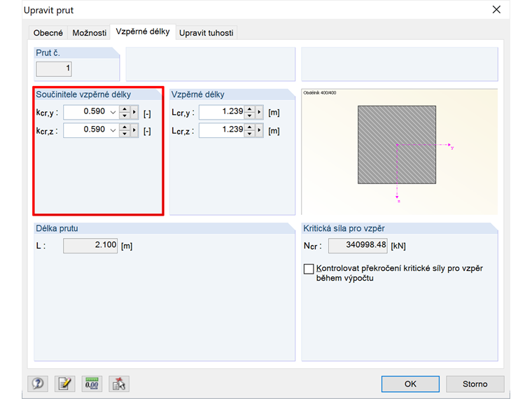Image resolution: width=532 pixels, height=399 pixels.
Task: Open the Upravit tuhosti tab
Action: click(x=206, y=33)
